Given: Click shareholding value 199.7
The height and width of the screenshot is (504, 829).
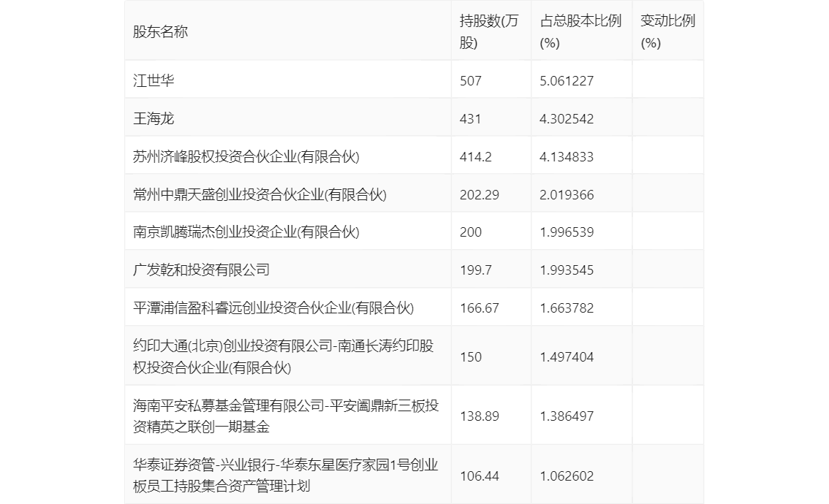Looking at the screenshot, I should pos(476,270).
